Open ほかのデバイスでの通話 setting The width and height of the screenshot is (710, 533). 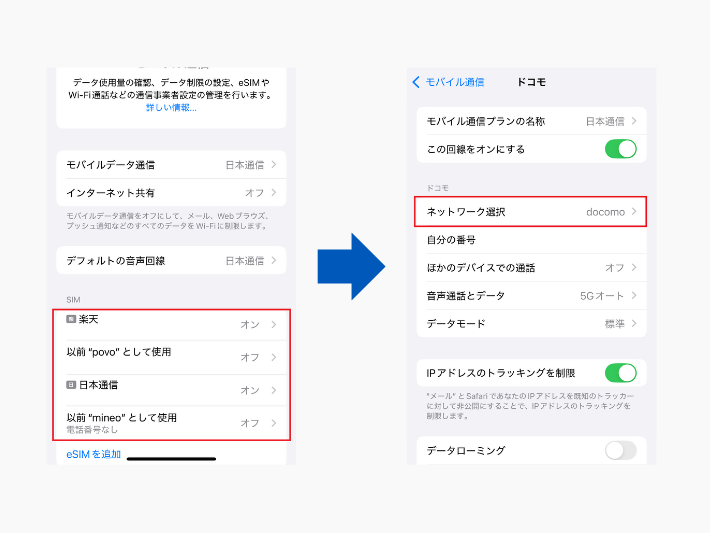coord(531,268)
